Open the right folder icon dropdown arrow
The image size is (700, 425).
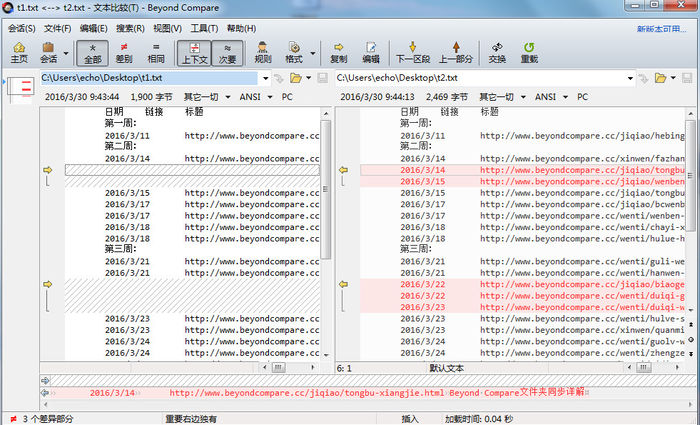click(673, 78)
